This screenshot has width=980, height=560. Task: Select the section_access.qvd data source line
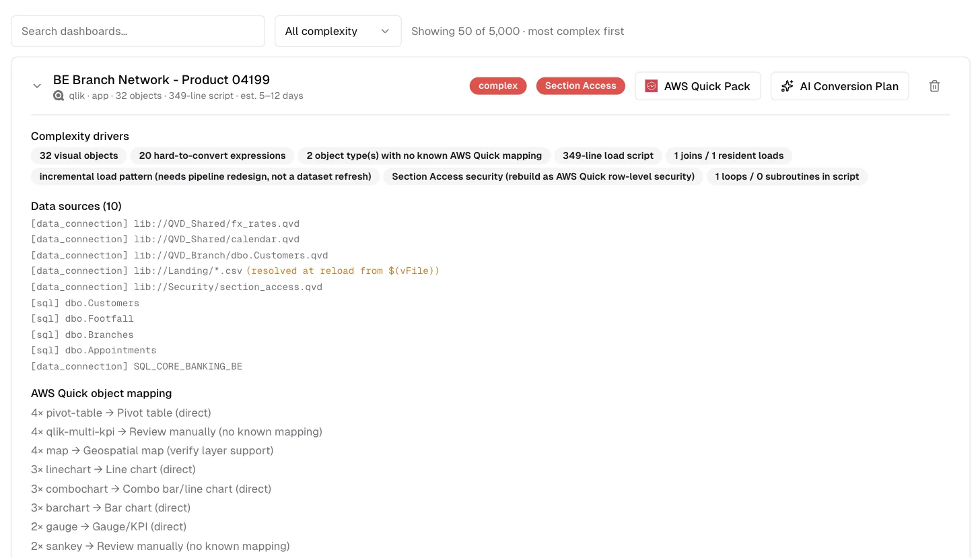[x=176, y=287]
